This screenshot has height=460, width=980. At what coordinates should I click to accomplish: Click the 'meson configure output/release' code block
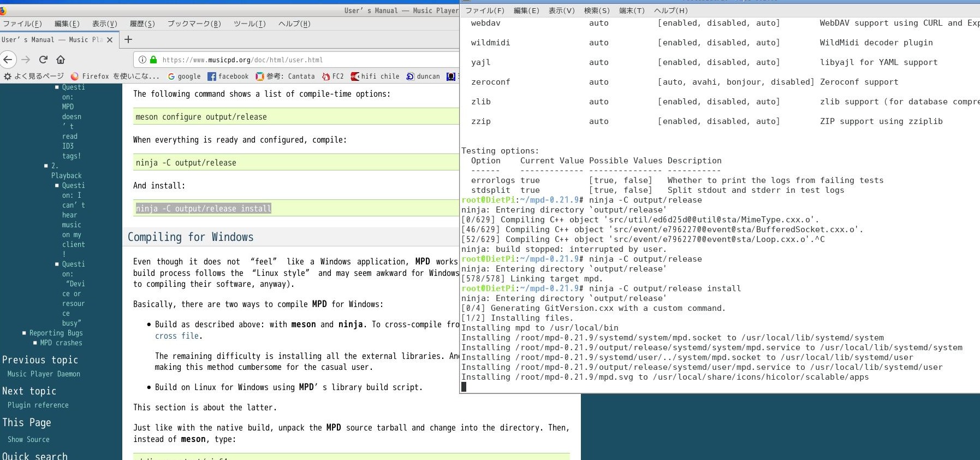[296, 116]
